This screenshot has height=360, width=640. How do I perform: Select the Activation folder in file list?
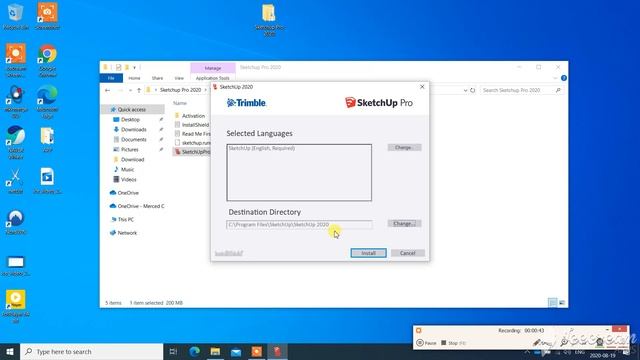(193, 116)
